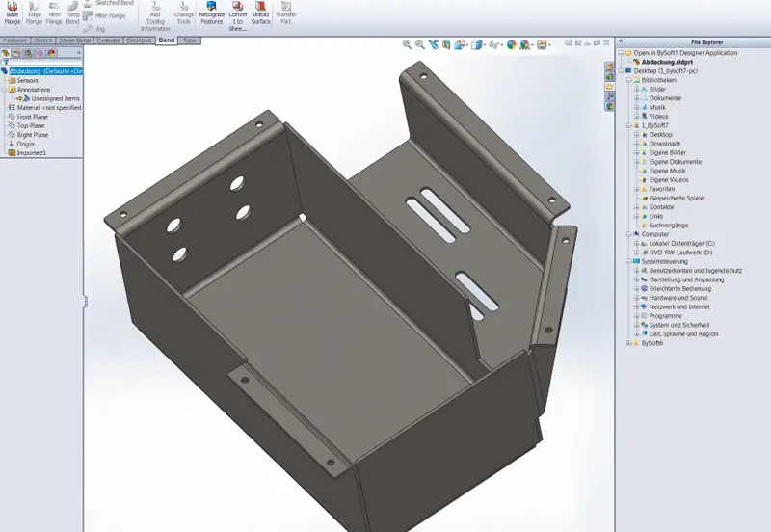Collapse the Computer tree node
771x532 pixels.
coord(629,234)
